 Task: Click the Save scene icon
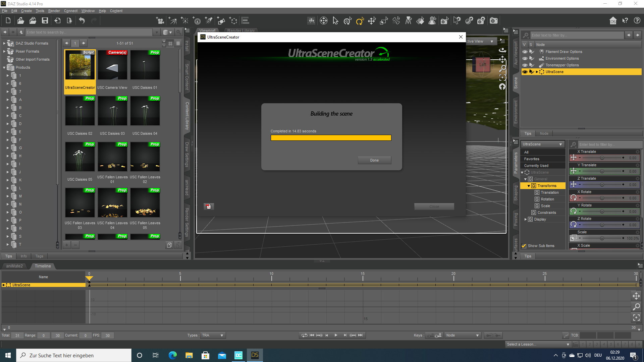[x=45, y=21]
